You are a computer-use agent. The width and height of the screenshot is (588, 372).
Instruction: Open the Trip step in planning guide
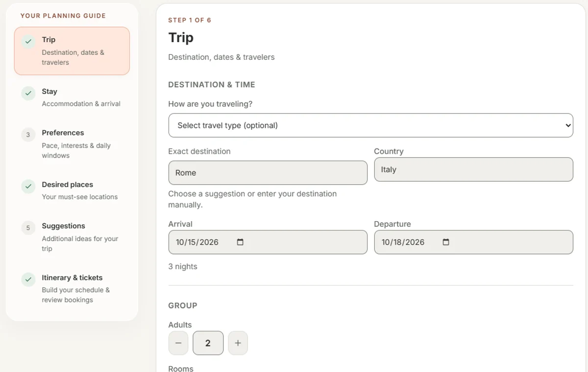pos(72,51)
